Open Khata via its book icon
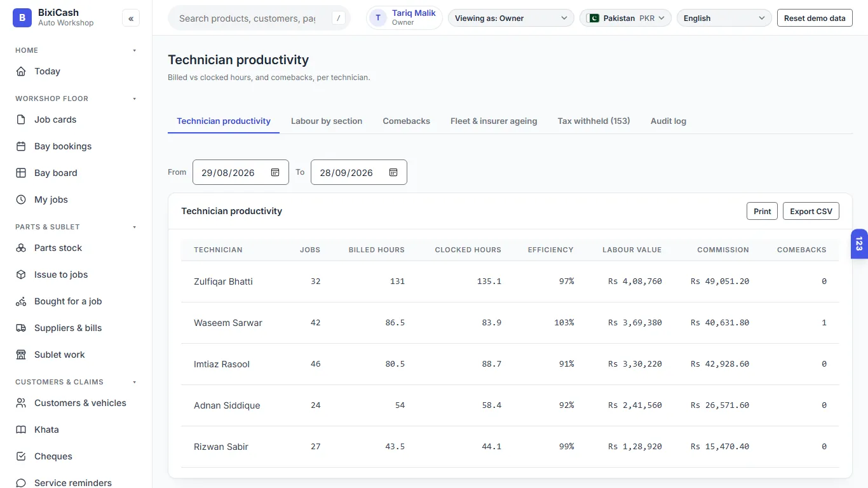Image resolution: width=868 pixels, height=488 pixels. pyautogui.click(x=21, y=430)
